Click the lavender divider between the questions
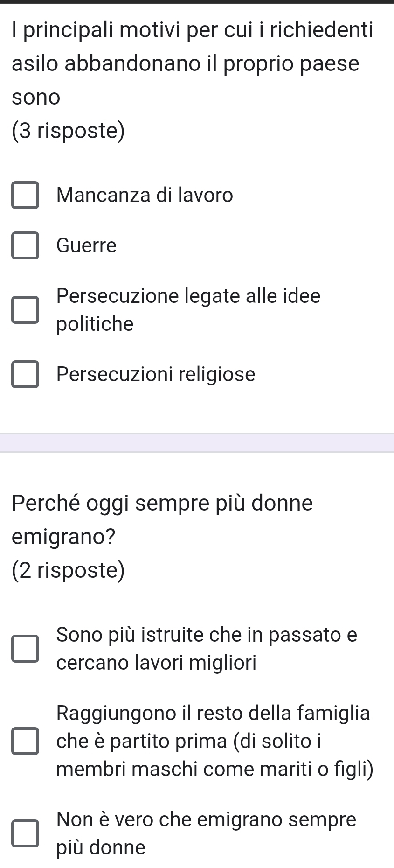This screenshot has width=394, height=868. 197,443
